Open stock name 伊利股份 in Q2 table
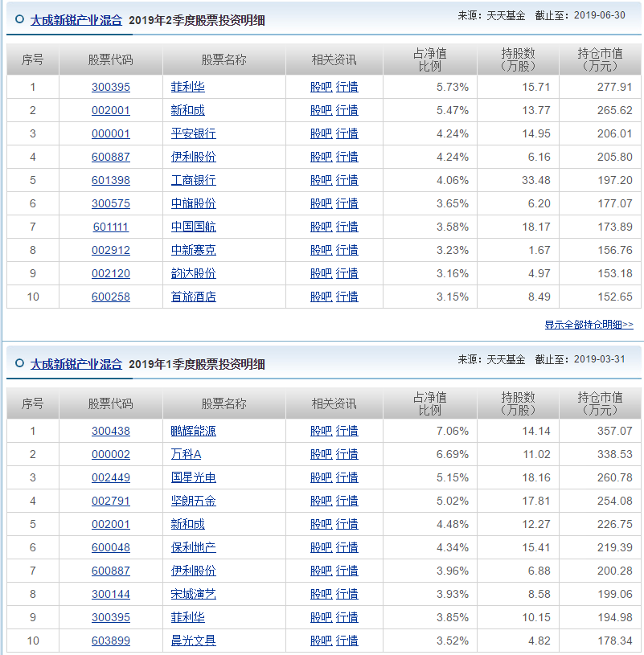 point(194,157)
